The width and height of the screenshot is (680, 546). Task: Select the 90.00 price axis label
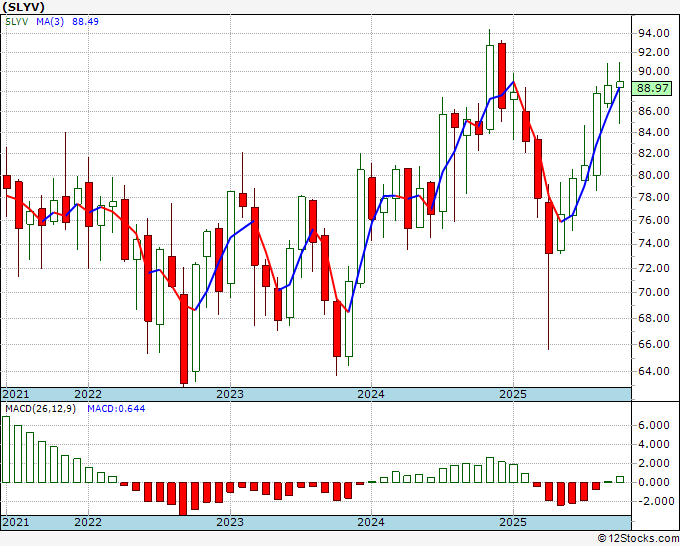coord(653,72)
